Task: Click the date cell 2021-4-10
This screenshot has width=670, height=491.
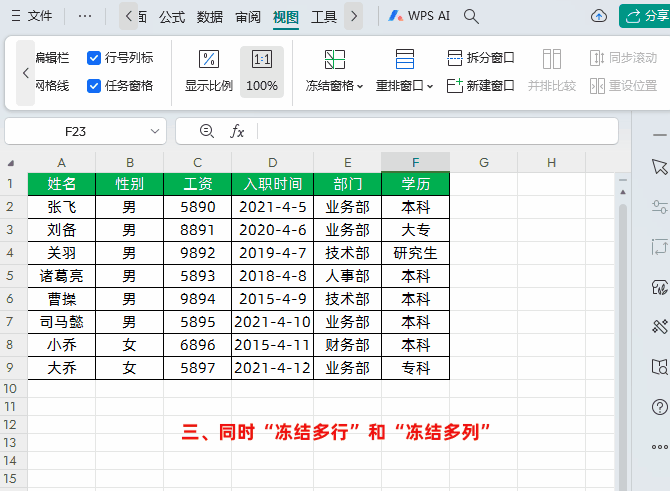Action: tap(273, 322)
